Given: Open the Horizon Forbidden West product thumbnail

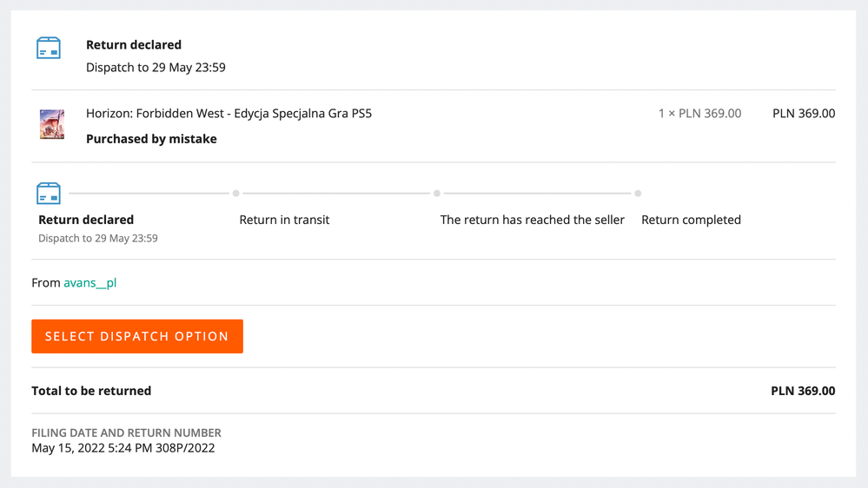Looking at the screenshot, I should point(52,124).
